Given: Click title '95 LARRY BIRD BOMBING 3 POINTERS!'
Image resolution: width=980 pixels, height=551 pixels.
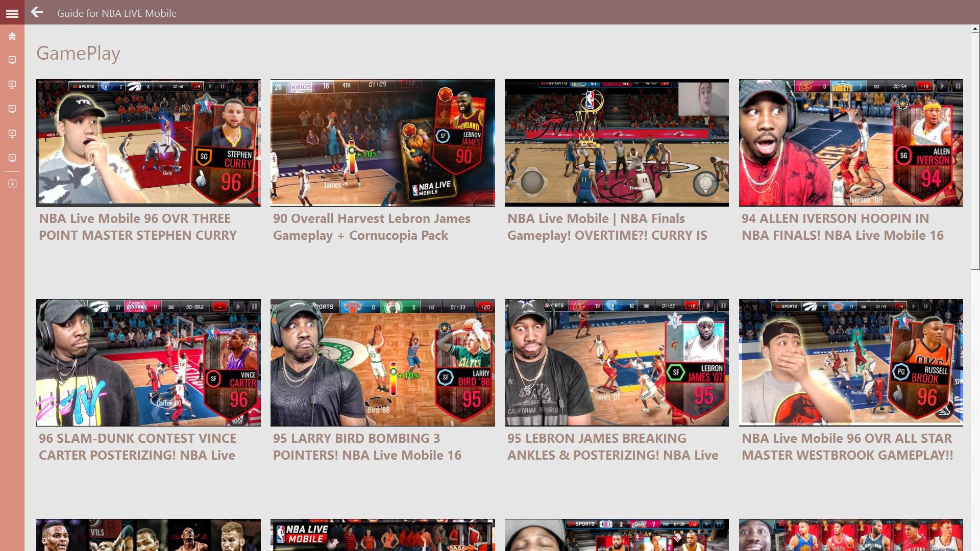Looking at the screenshot, I should tap(367, 447).
